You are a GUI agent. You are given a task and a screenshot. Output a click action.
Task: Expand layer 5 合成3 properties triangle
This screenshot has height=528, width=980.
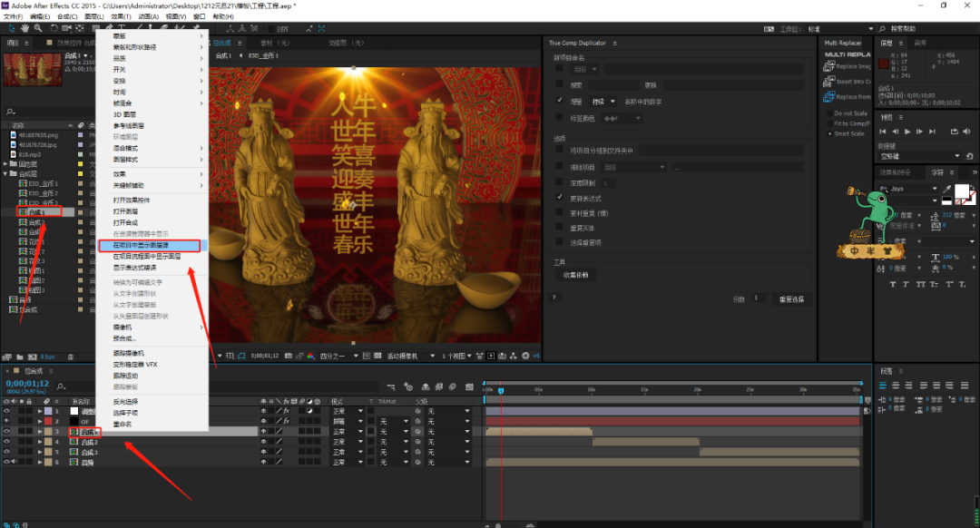(40, 452)
